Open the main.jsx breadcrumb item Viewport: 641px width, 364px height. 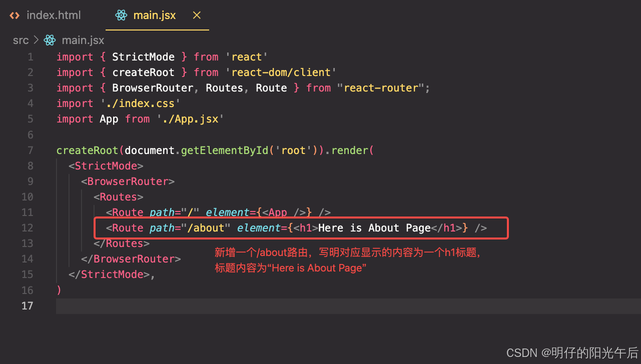click(x=83, y=40)
